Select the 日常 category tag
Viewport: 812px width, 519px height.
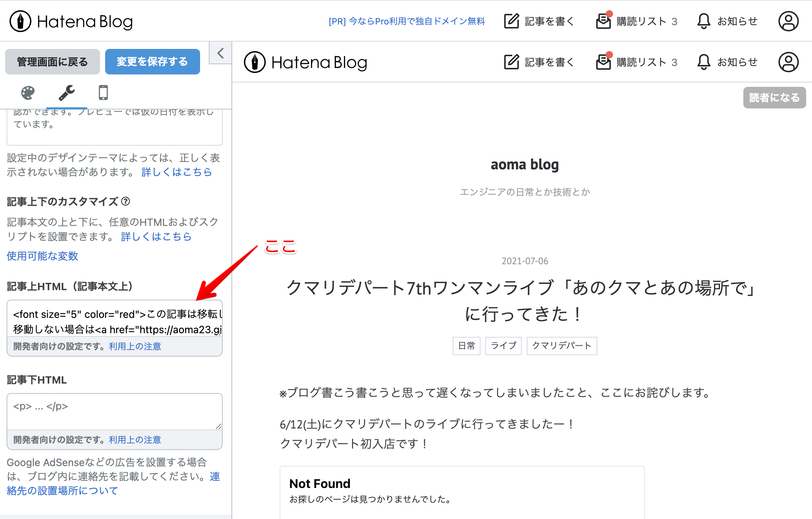click(x=467, y=346)
